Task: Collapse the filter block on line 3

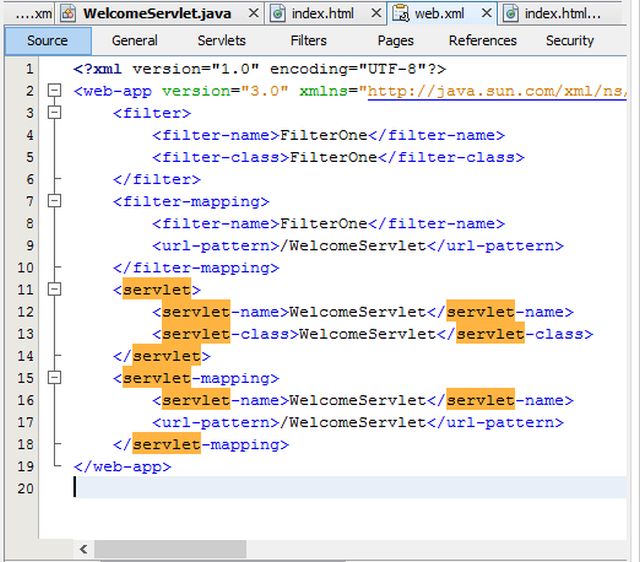Action: point(54,113)
